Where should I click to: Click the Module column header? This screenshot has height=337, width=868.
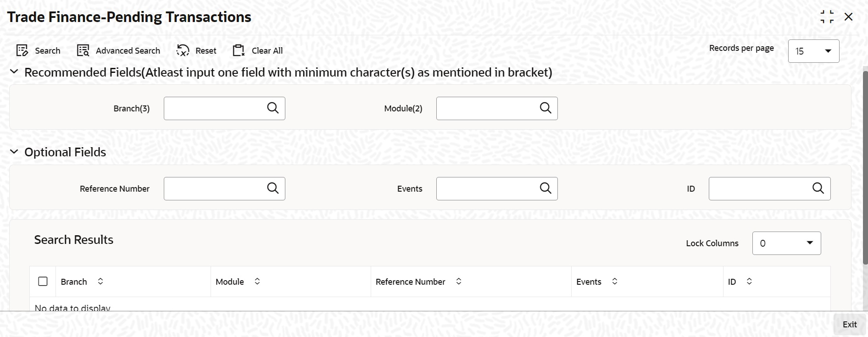click(x=230, y=282)
